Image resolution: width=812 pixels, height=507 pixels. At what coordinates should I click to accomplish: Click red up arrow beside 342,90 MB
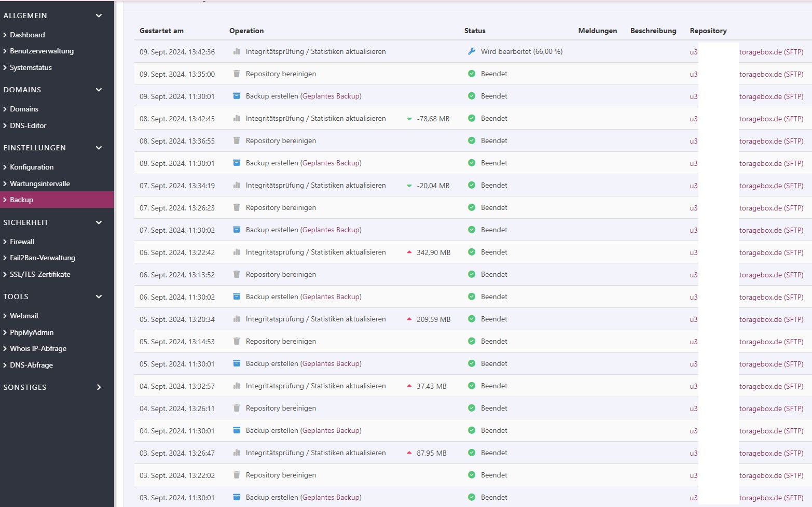coord(409,252)
